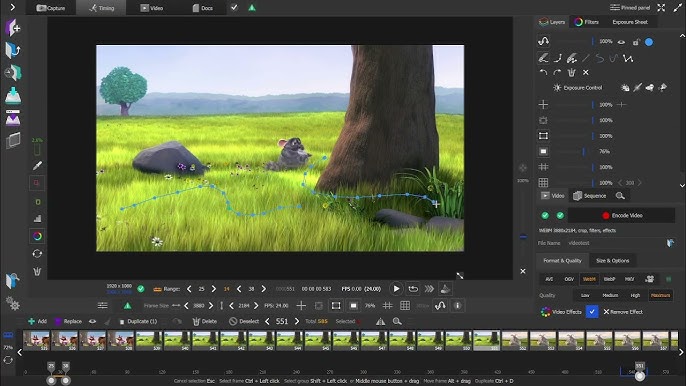
Task: Toggle fullscreen view icon at top right
Action: pyautogui.click(x=661, y=7)
